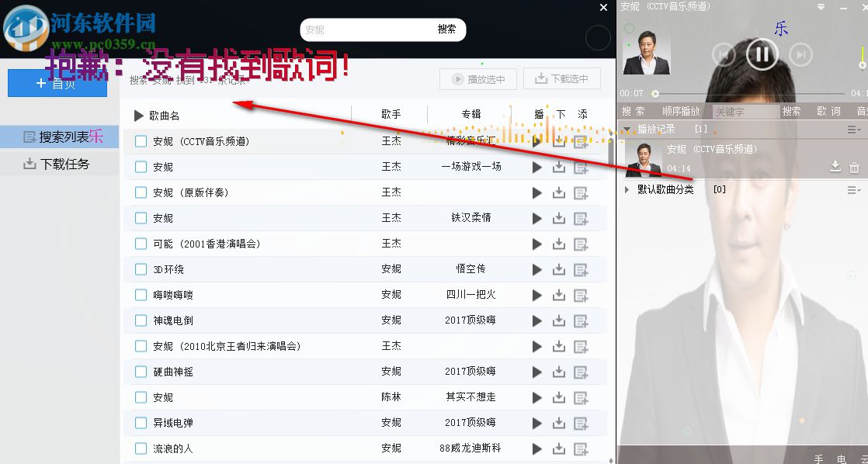The image size is (868, 464).
Task: Collapse the 播放记录 section
Action: [627, 129]
